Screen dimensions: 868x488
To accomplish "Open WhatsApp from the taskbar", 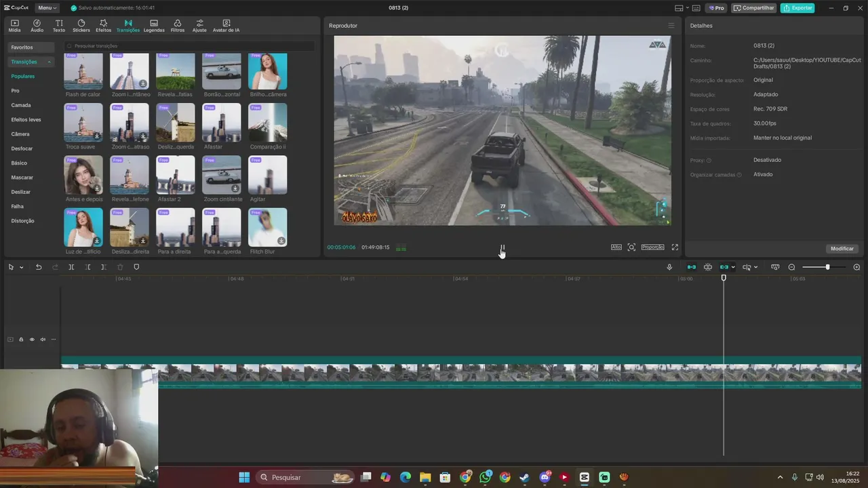I will (x=486, y=477).
